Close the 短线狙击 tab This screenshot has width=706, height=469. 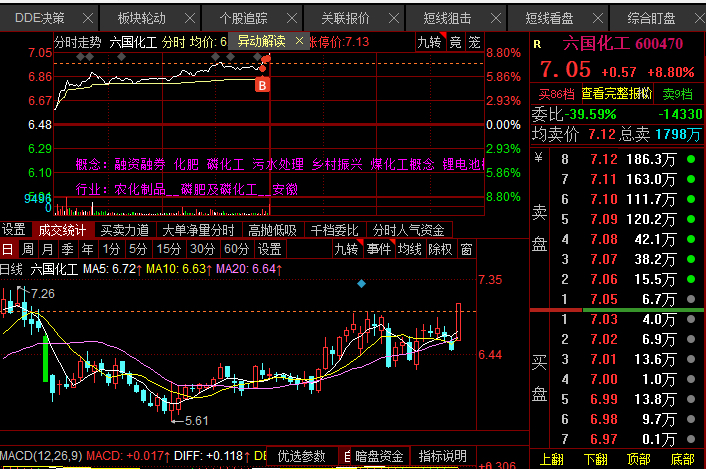pos(496,18)
